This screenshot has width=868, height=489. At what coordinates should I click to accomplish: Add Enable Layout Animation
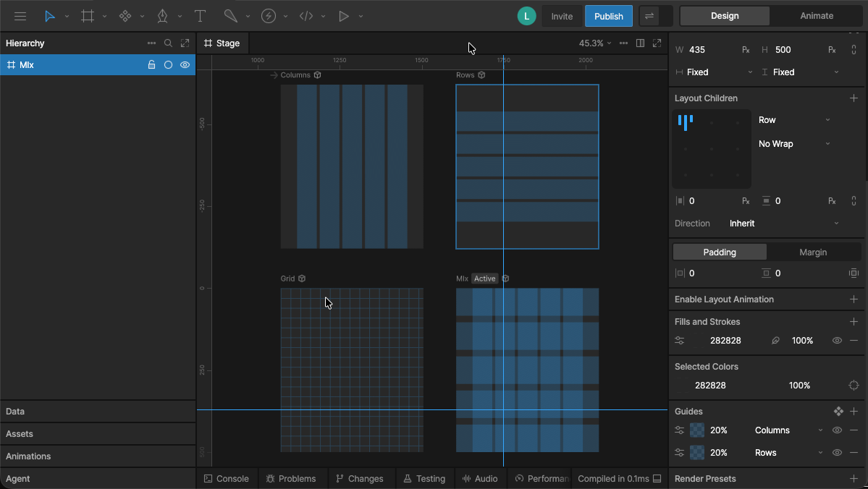[x=854, y=299]
